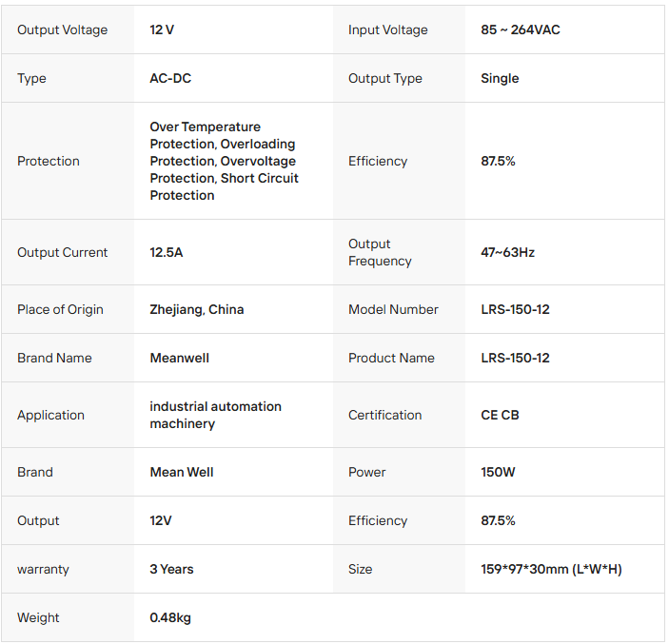The height and width of the screenshot is (644, 669).
Task: Click the Output Type Single value
Action: [x=500, y=78]
